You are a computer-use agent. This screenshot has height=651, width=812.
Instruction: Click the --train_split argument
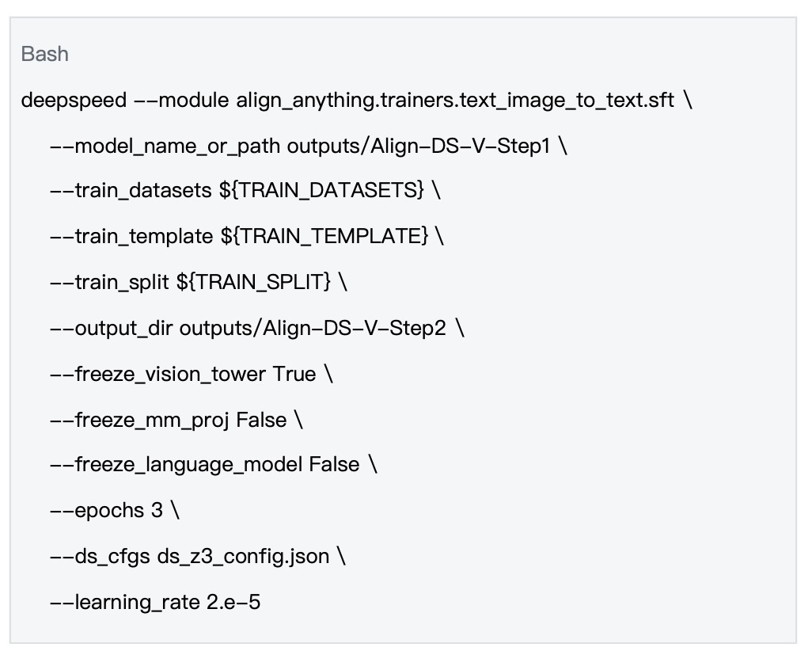click(109, 282)
